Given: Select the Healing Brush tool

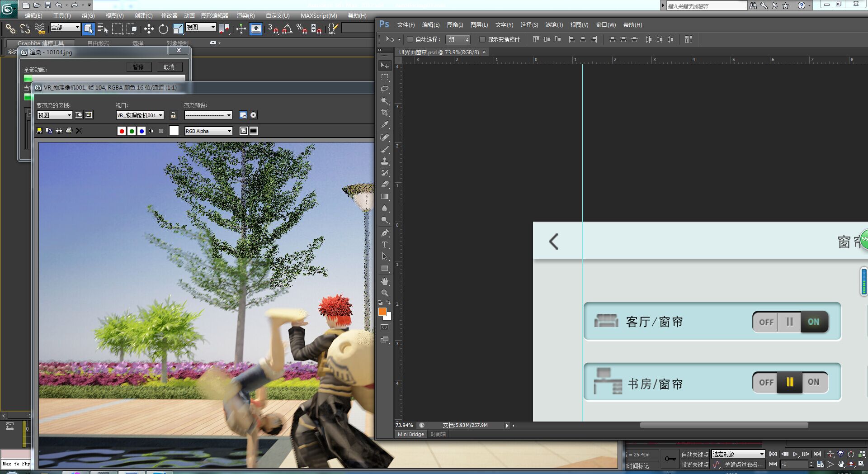Looking at the screenshot, I should point(385,137).
